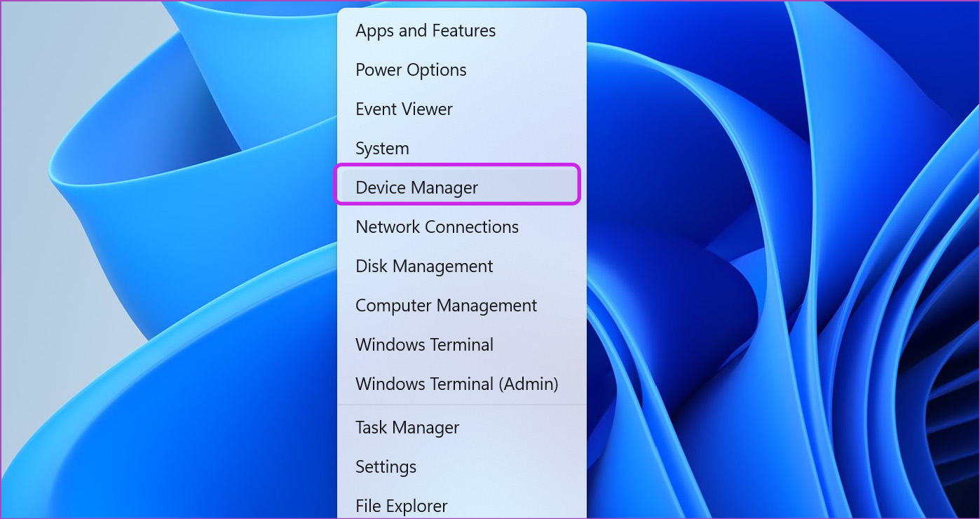Open Apps and Features

point(461,31)
